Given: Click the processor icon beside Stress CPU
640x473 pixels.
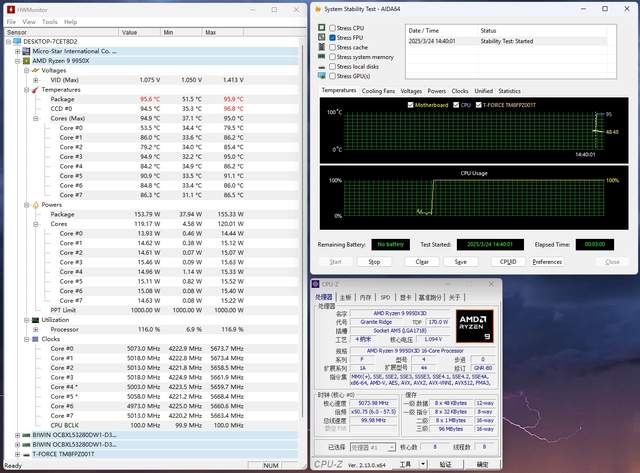Looking at the screenshot, I should [322, 28].
